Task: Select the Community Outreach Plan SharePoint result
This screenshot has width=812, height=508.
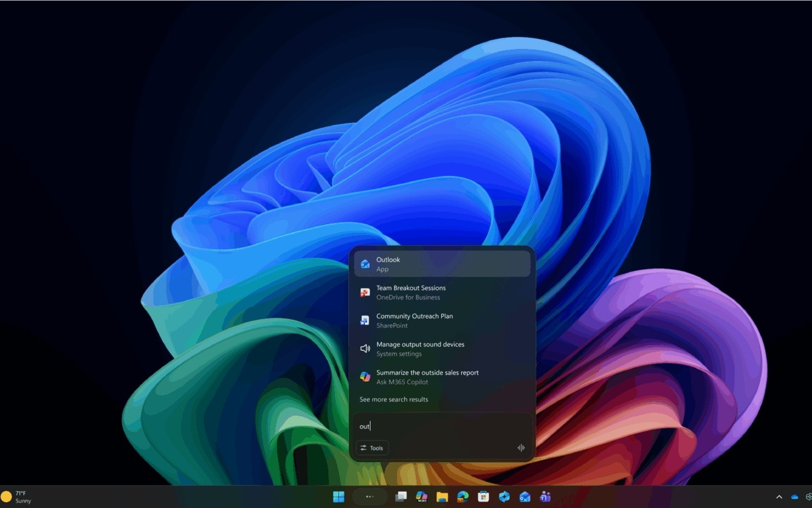Action: point(415,320)
